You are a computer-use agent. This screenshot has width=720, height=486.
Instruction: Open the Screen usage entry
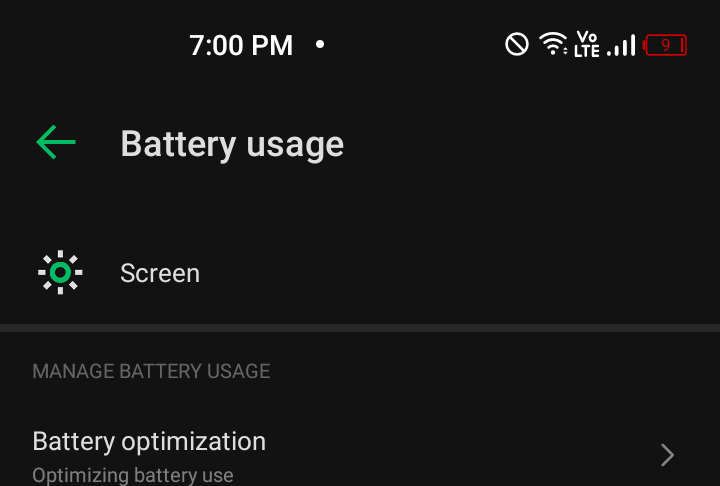point(360,273)
